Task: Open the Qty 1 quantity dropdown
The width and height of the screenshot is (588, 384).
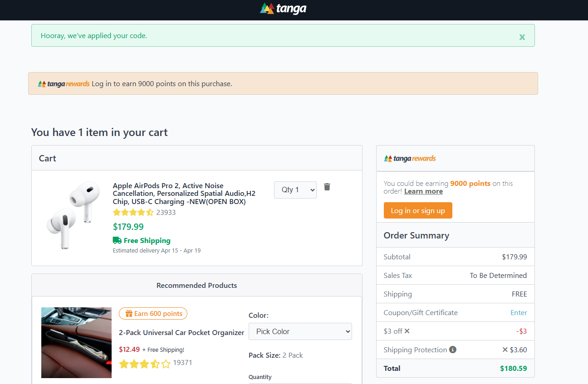Action: (x=295, y=190)
